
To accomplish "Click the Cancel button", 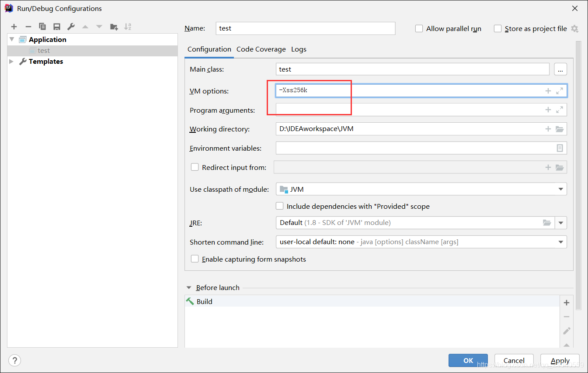I will [x=514, y=360].
